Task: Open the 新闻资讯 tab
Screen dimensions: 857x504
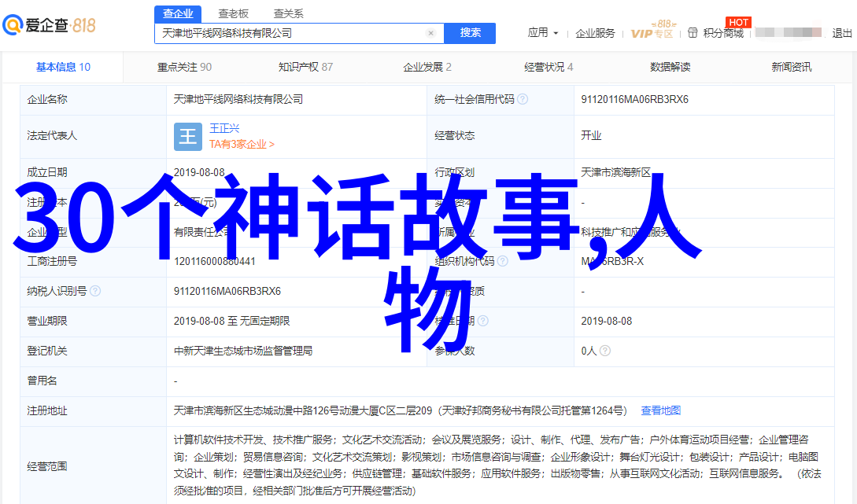Action: [x=792, y=67]
